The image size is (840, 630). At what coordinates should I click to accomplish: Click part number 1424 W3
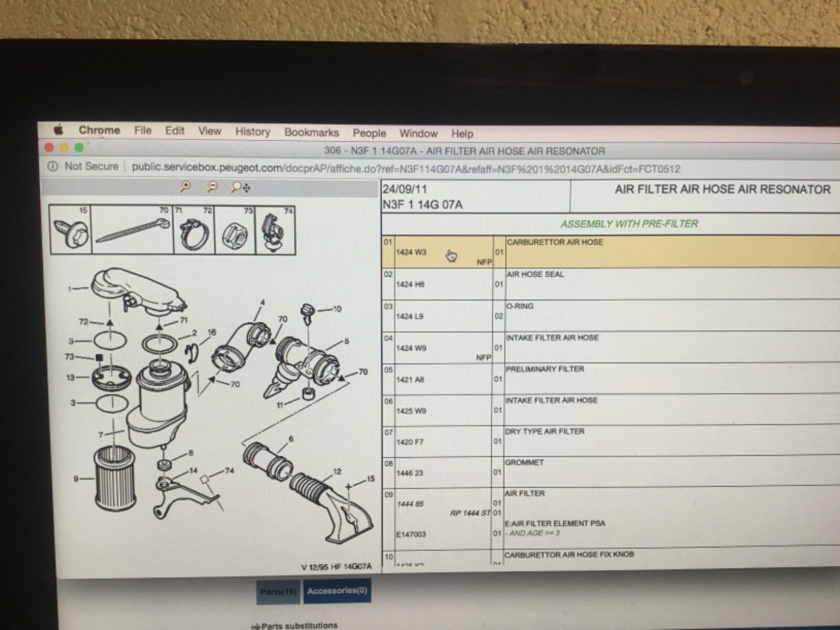(411, 252)
